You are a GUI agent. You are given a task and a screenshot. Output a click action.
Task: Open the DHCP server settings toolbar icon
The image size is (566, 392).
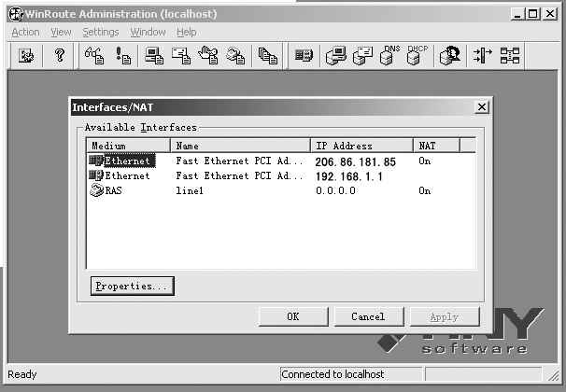pyautogui.click(x=416, y=56)
